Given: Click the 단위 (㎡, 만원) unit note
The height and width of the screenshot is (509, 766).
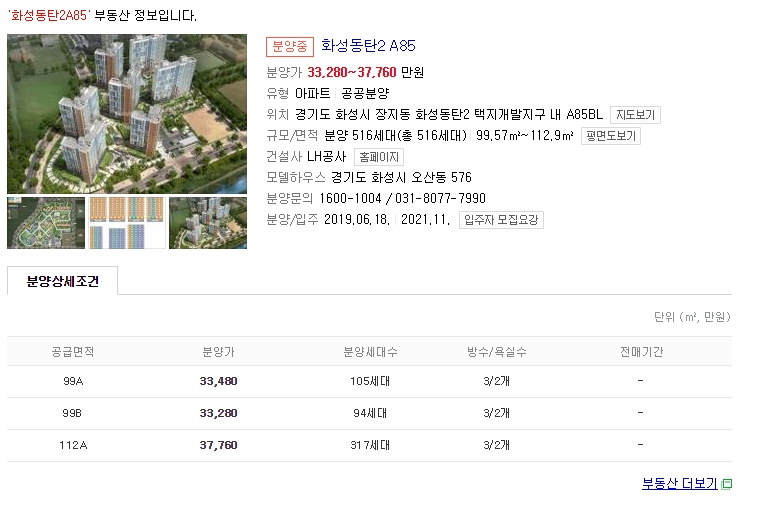Looking at the screenshot, I should coord(692,317).
